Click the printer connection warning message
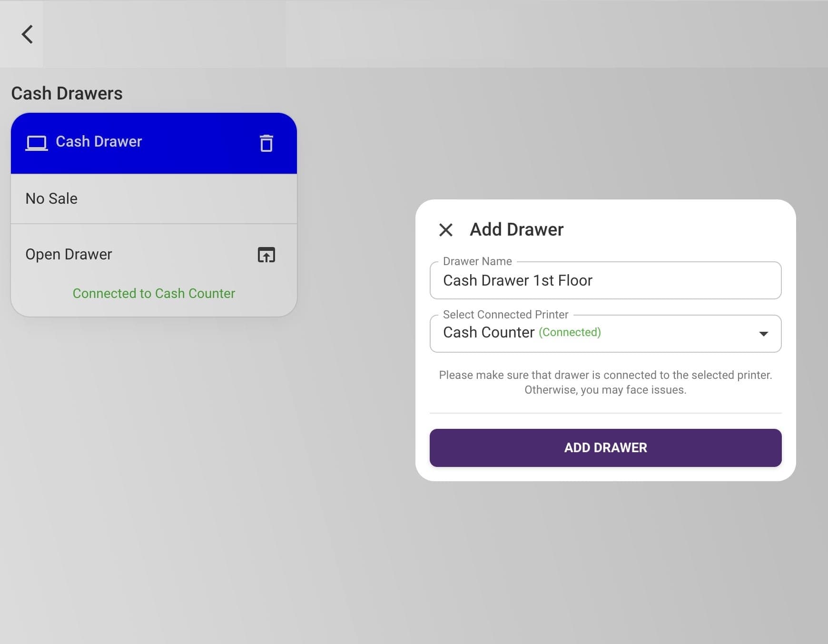828x644 pixels. 605,382
